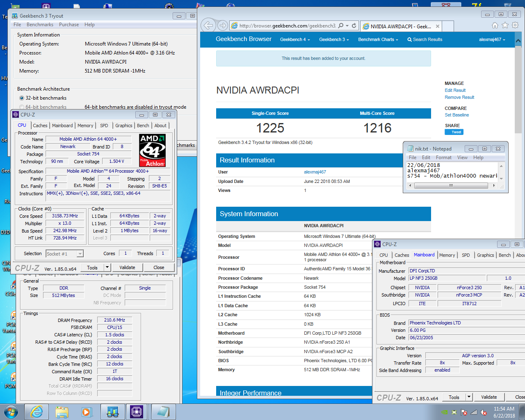Click Validate in front CPU-Z window

(127, 267)
